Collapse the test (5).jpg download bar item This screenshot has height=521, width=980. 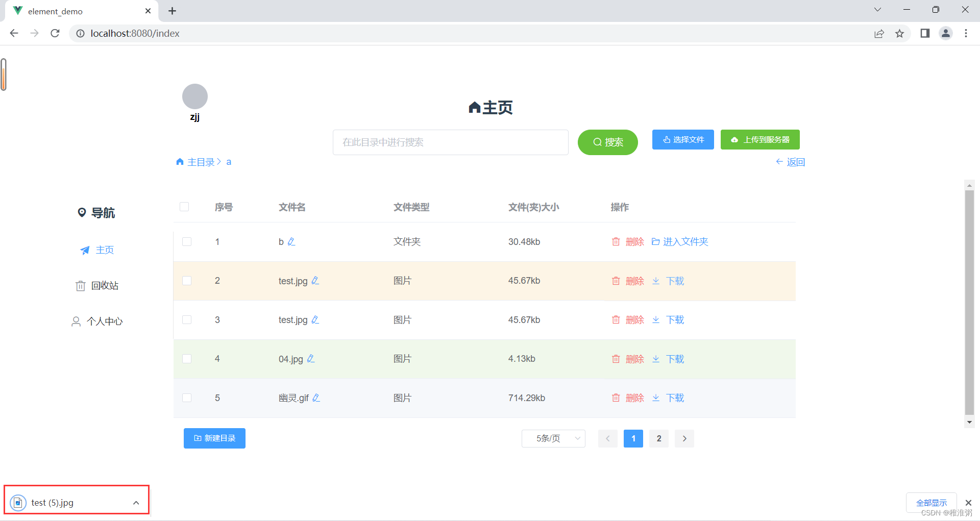point(136,502)
